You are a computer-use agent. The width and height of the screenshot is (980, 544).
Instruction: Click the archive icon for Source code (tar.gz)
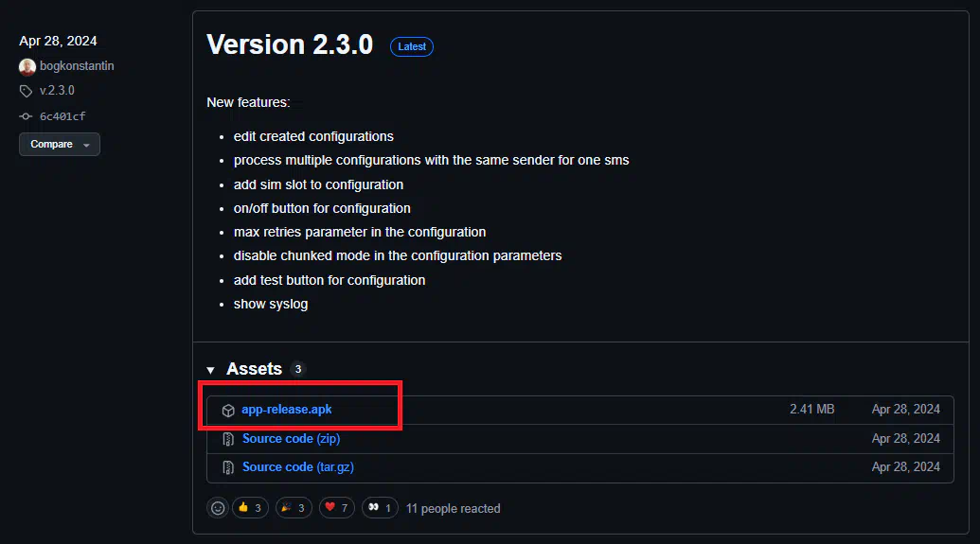(x=228, y=467)
